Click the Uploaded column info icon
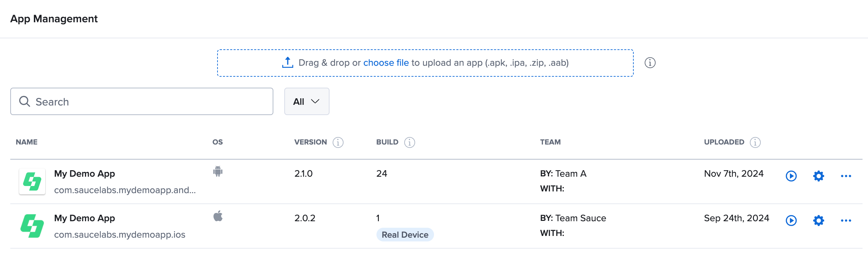Viewport: 868px width, 263px height. [x=755, y=142]
